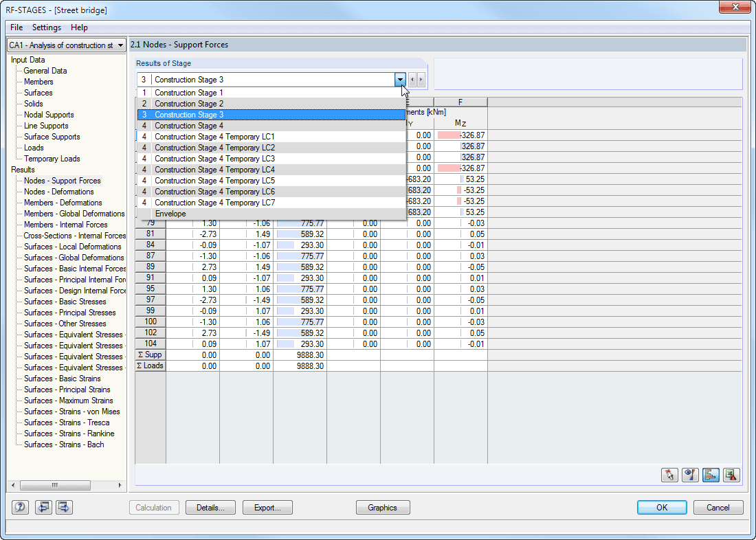Choose Construction Stage 1 from list
The image size is (756, 540).
(x=271, y=93)
